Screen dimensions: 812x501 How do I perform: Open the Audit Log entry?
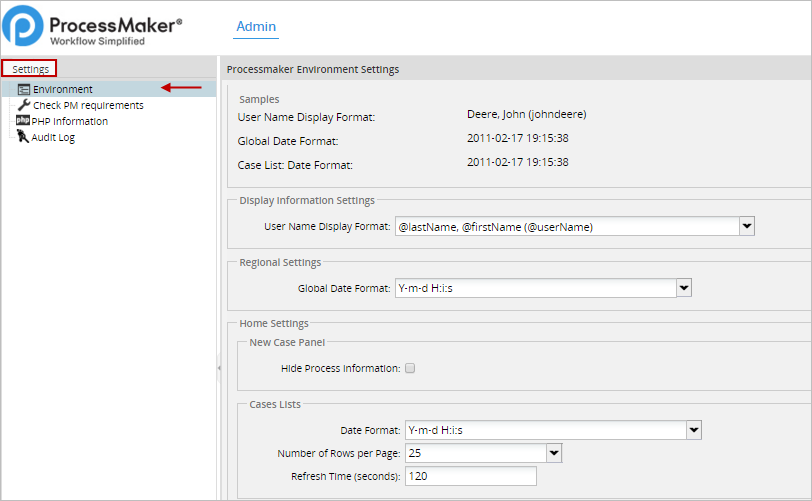[53, 137]
